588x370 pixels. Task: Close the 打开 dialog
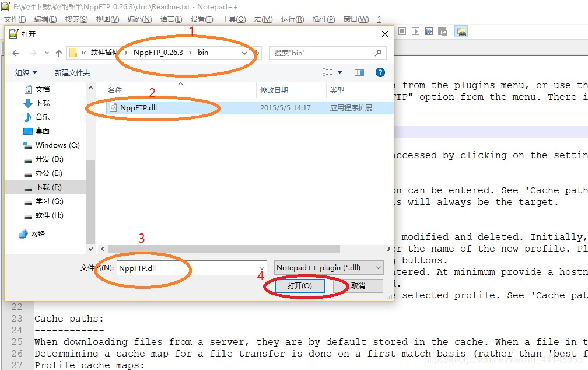(x=385, y=34)
